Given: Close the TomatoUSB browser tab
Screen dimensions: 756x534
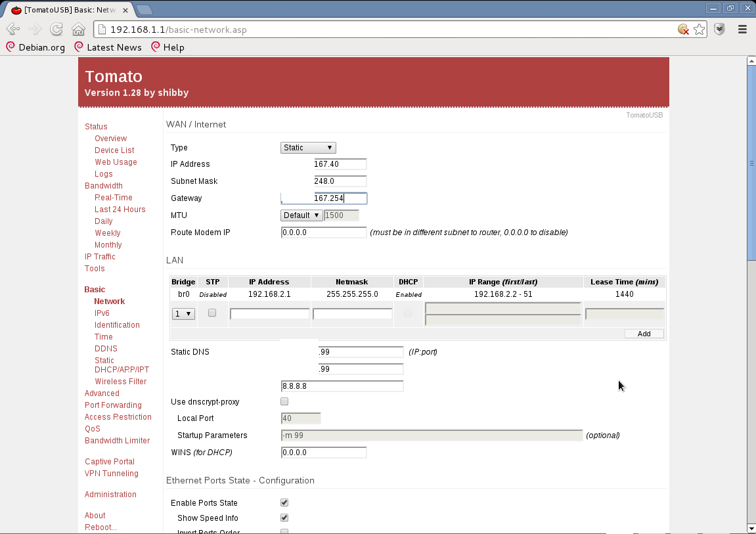Looking at the screenshot, I should click(125, 10).
